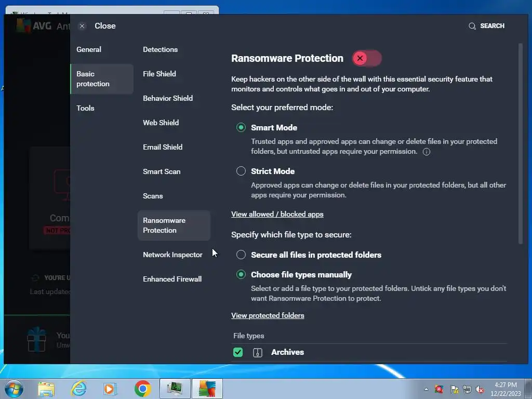
Task: Open the Smart Scan settings page
Action: click(162, 171)
